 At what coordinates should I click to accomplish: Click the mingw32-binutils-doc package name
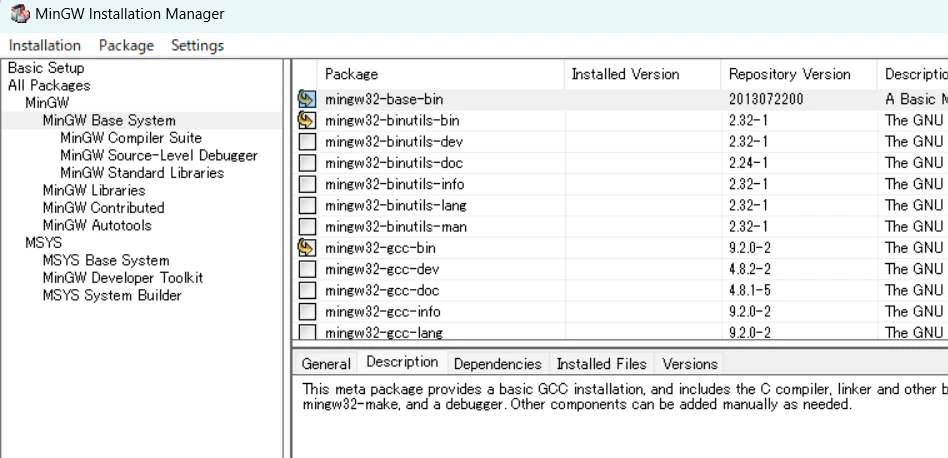[394, 163]
